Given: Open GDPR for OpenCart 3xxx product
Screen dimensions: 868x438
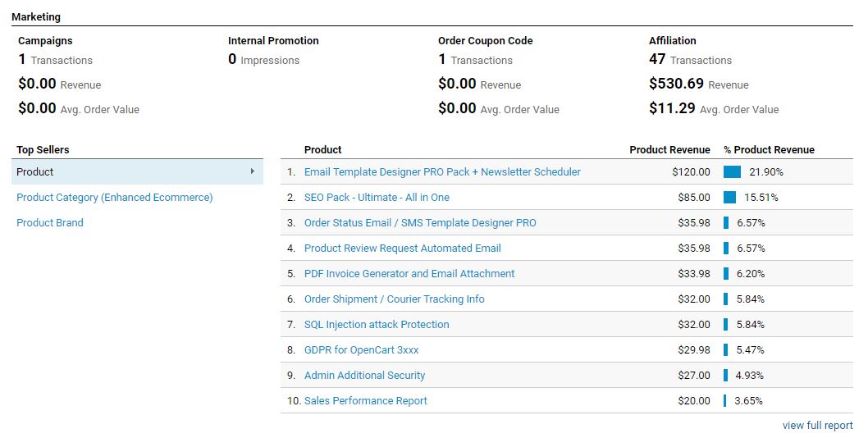Looking at the screenshot, I should [362, 350].
